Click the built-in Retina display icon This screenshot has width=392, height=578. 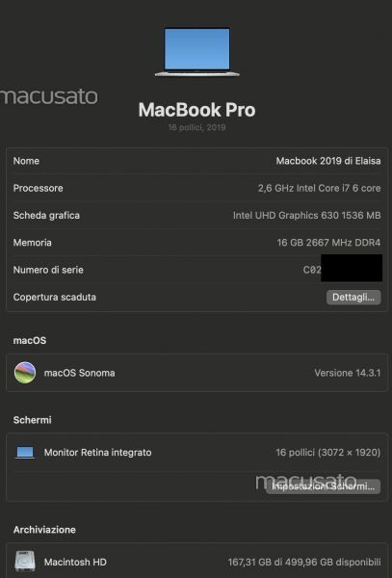click(x=25, y=453)
